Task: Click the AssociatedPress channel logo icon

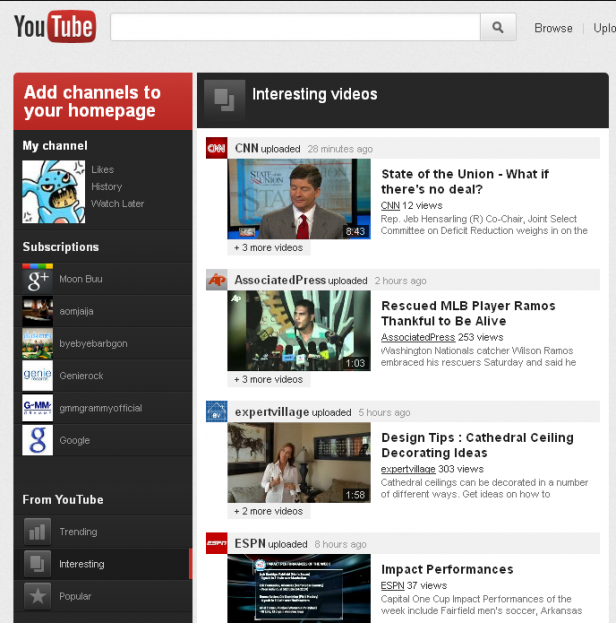Action: tap(216, 280)
